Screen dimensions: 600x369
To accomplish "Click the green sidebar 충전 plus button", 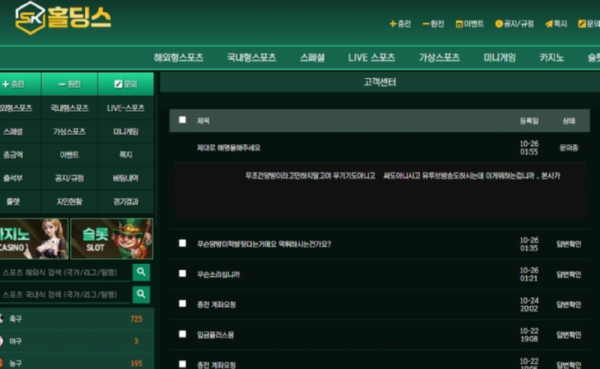I will [x=20, y=84].
